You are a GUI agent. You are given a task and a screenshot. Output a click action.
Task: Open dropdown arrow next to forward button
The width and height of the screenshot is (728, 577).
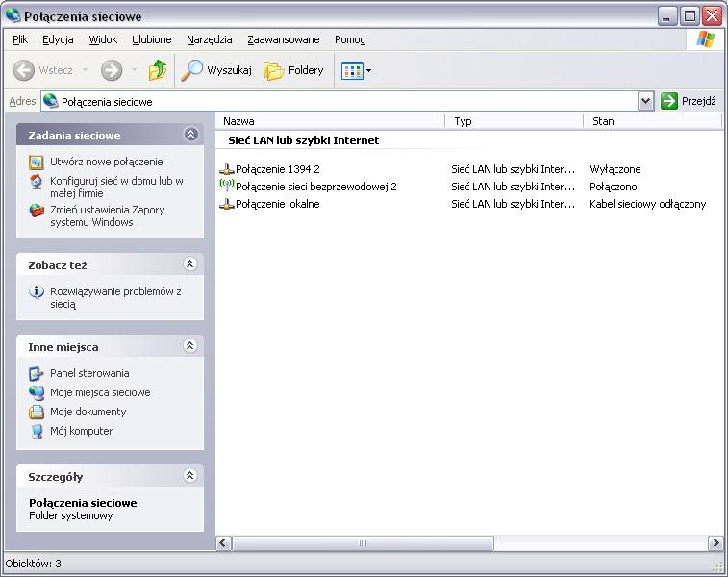coord(135,70)
